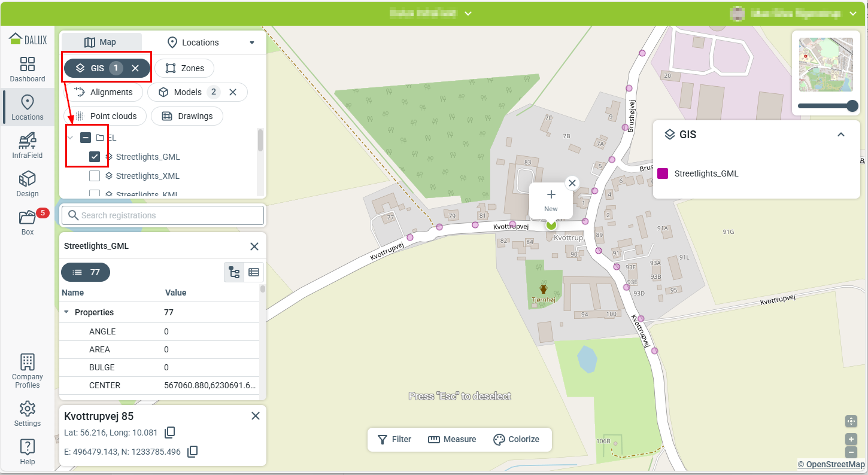The height and width of the screenshot is (475, 868).
Task: Switch to table view in Streetlights_GML panel
Action: tap(254, 272)
